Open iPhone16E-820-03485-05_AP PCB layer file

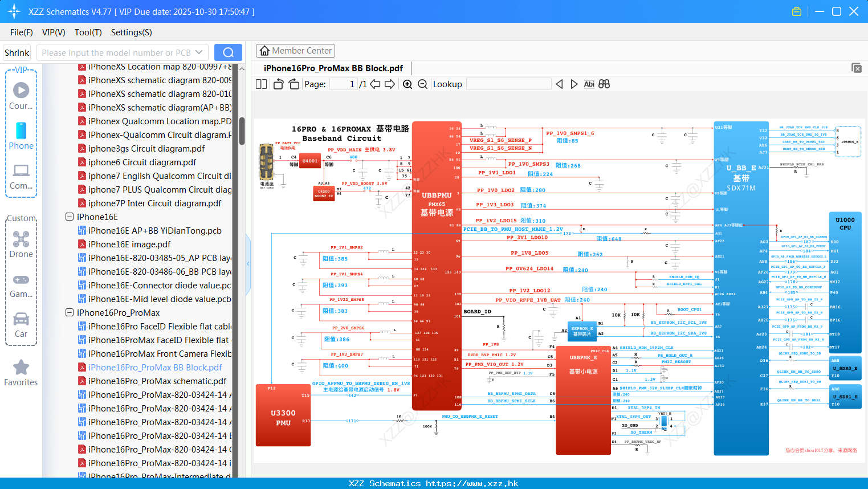155,258
